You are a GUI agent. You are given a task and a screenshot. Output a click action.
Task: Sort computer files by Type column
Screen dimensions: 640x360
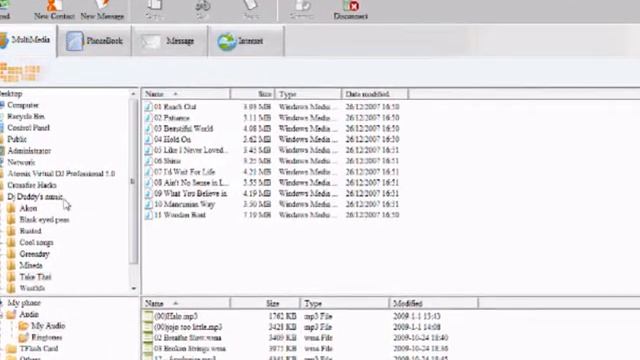[308, 94]
